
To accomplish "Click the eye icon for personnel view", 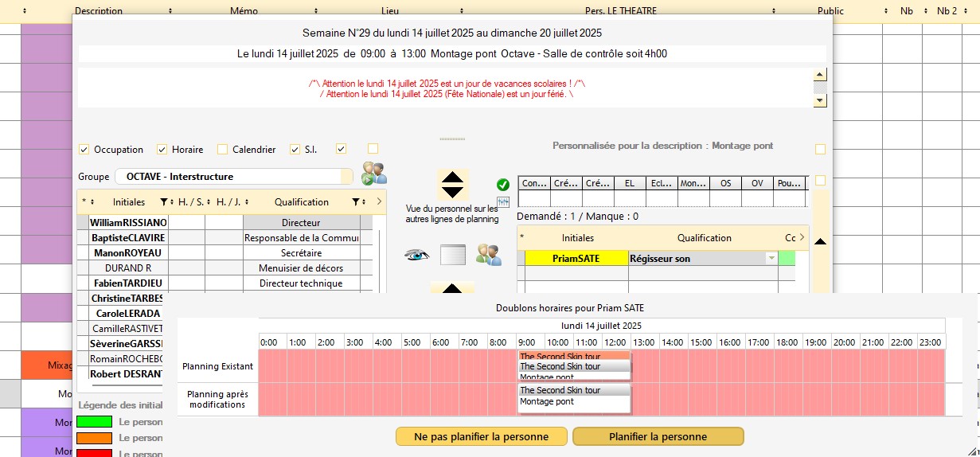I will coord(417,255).
